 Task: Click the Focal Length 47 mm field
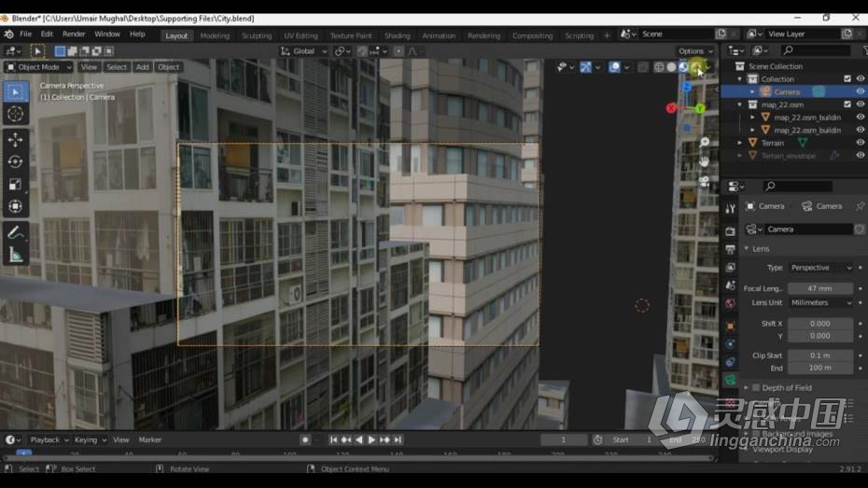click(x=819, y=288)
